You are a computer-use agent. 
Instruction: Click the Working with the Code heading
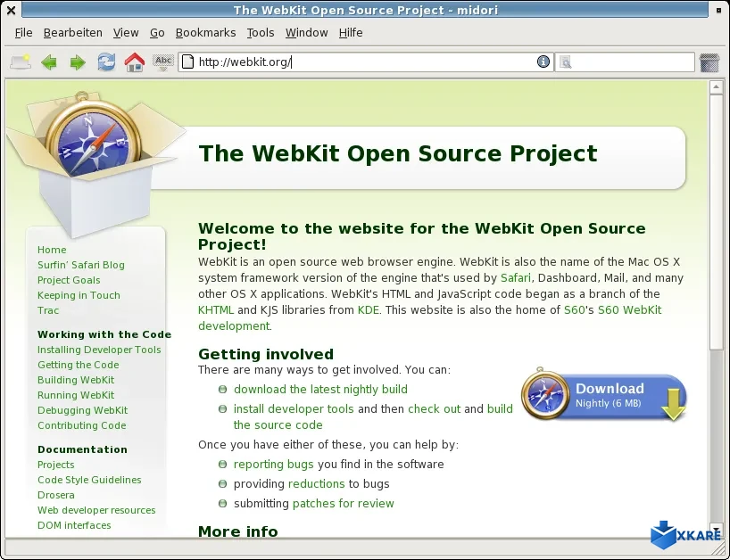point(104,334)
